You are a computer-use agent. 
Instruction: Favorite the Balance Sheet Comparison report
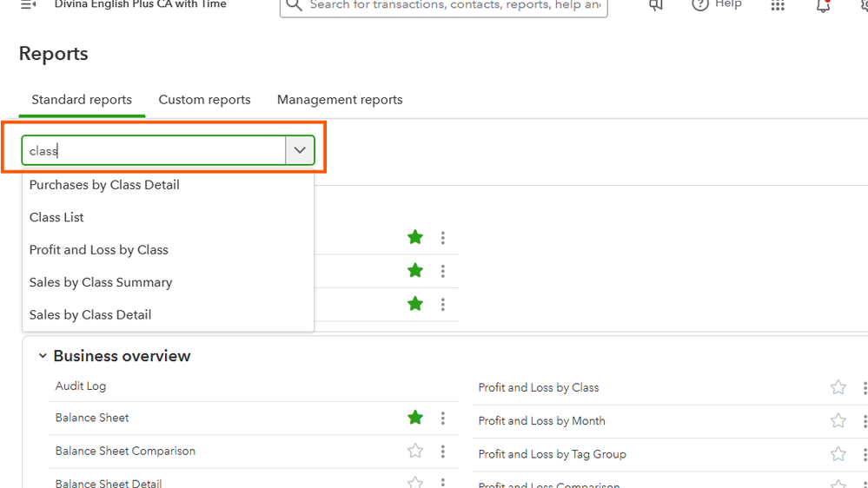tap(415, 452)
